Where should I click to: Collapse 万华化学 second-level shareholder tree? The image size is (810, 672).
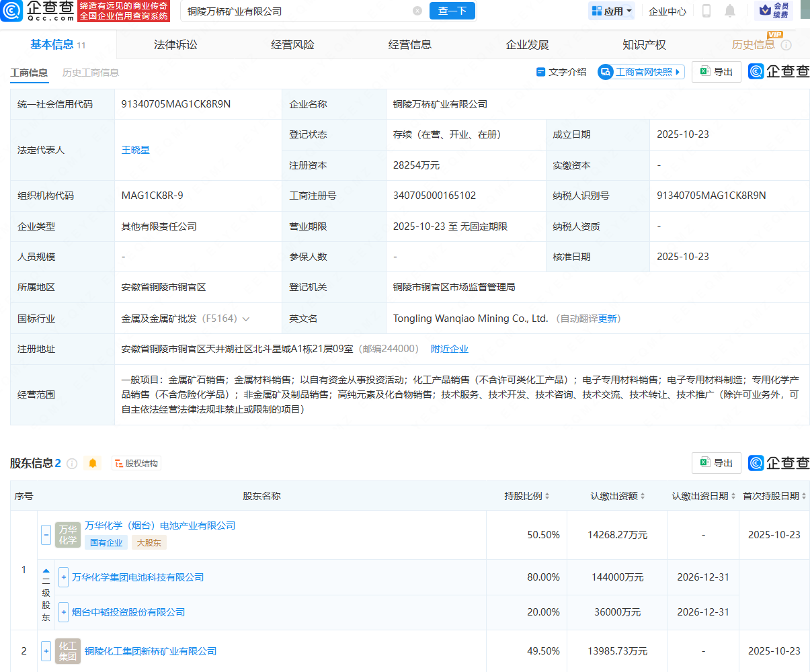(46, 534)
